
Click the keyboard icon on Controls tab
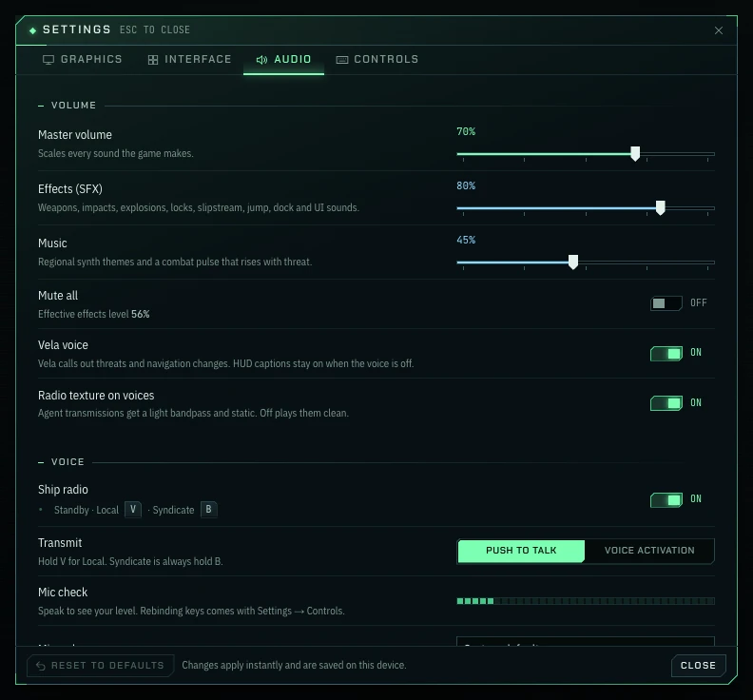coord(342,60)
